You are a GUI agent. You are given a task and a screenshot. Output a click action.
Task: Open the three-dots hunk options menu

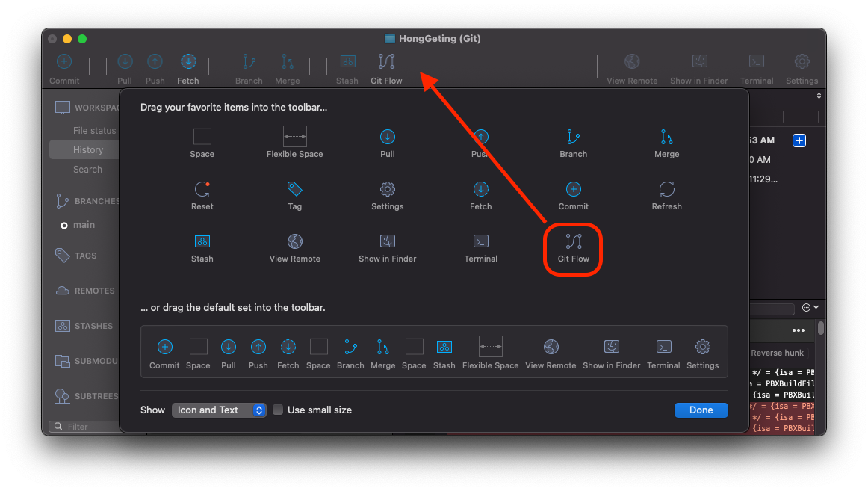pos(799,330)
